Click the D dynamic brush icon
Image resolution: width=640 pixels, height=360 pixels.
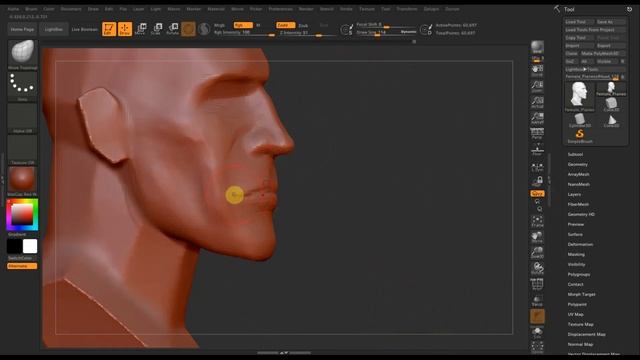(x=426, y=29)
